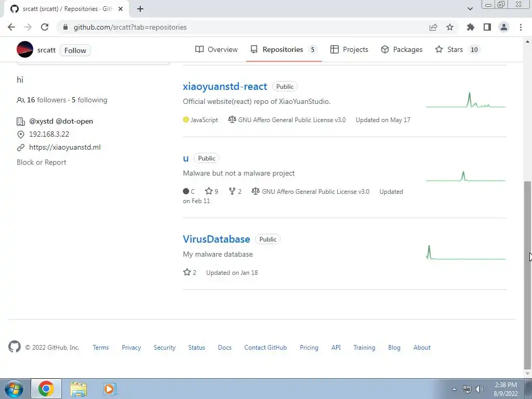Click Contact GitHub in the footer
532x399 pixels.
(265, 348)
